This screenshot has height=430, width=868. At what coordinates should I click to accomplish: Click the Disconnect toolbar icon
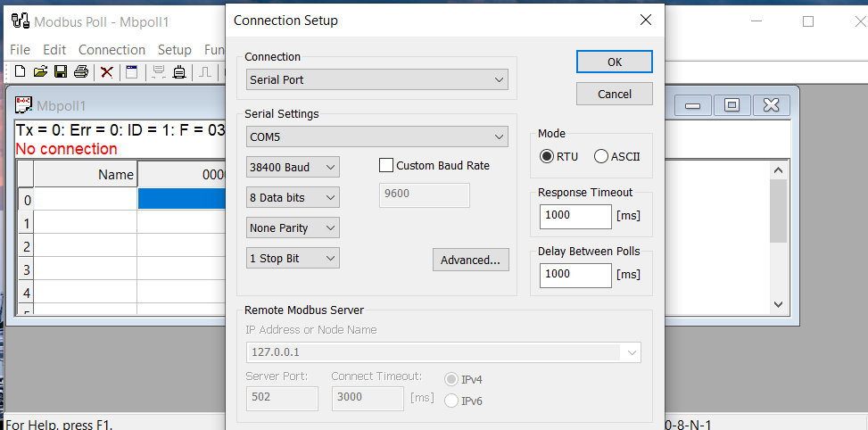coord(179,71)
